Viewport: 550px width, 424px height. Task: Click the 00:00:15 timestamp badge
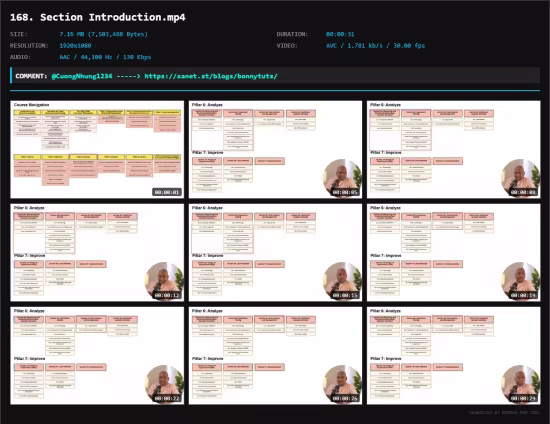(345, 295)
